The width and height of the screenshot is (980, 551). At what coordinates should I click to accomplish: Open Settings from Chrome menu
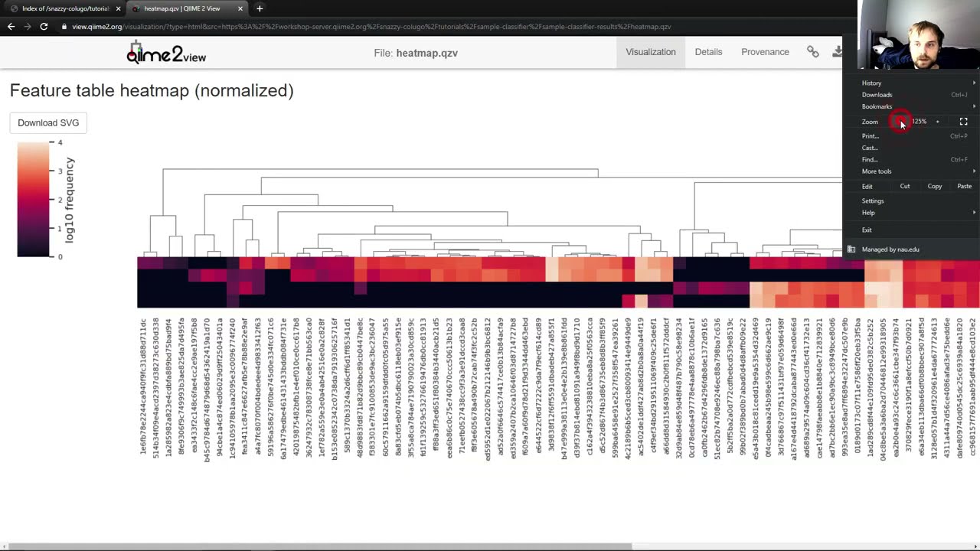coord(911,201)
